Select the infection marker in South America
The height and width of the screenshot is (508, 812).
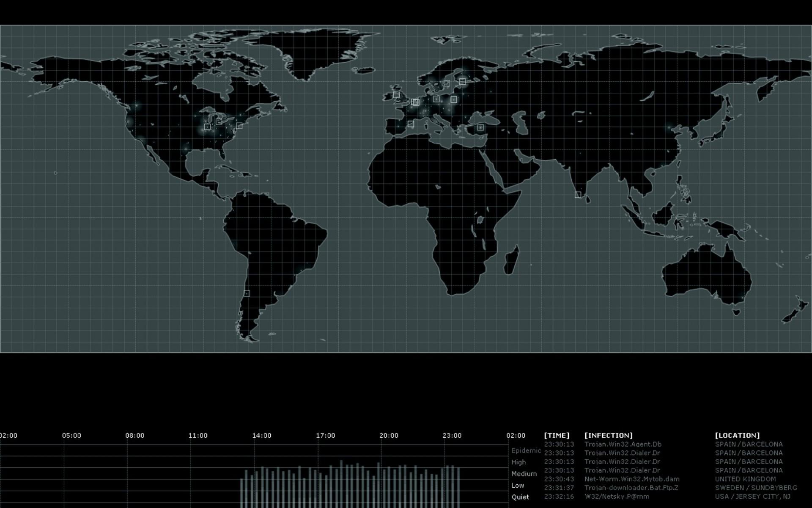[247, 293]
